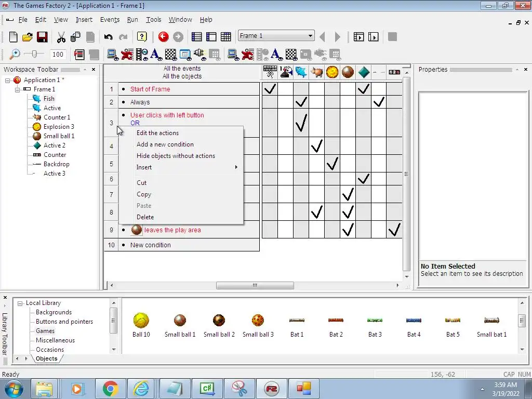Select Buttons and pointers library folder
This screenshot has width=532, height=399.
(64, 322)
